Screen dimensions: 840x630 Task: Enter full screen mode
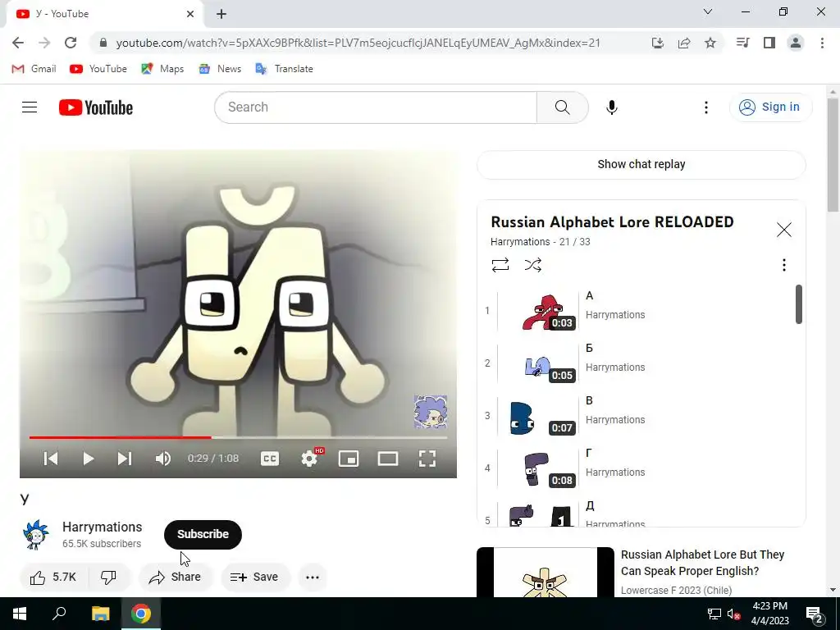[x=427, y=459]
